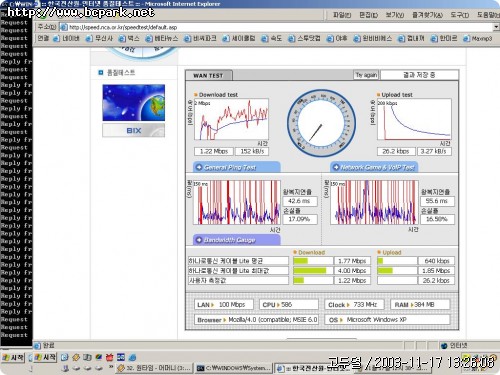This screenshot has height=375, width=500.
Task: Click the green download bar beside 4.00 Mbps
Action: point(310,271)
